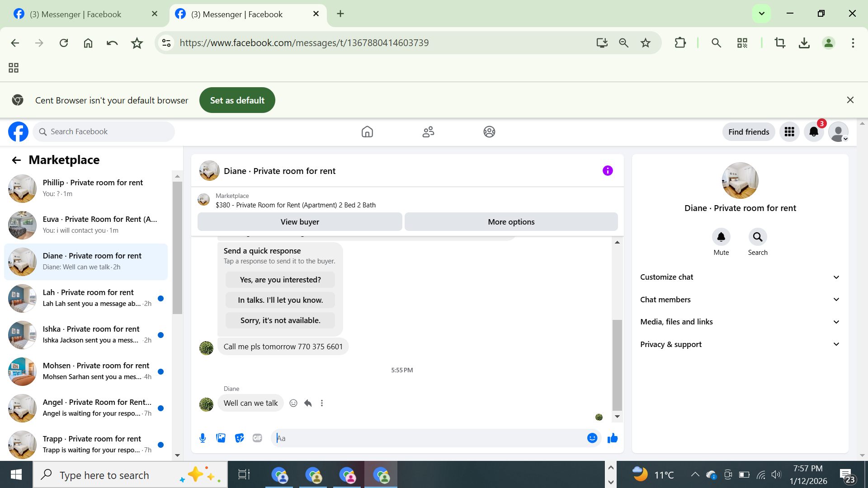Image resolution: width=868 pixels, height=488 pixels.
Task: Reply to the 'Well can we talk' message
Action: click(x=308, y=403)
